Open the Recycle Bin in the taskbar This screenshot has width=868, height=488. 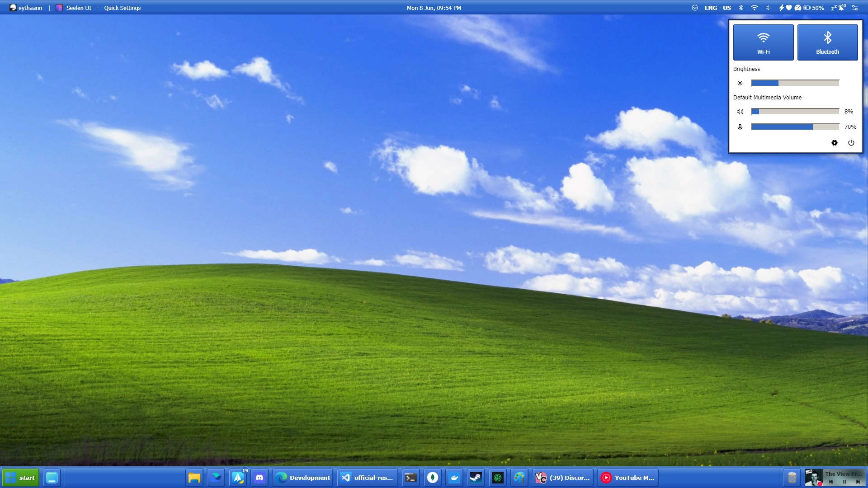pyautogui.click(x=792, y=478)
